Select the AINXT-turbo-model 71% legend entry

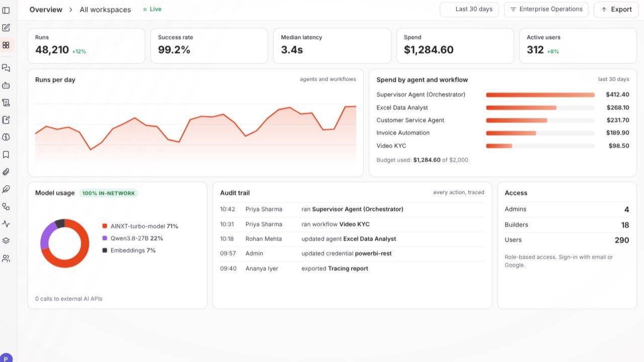pos(140,226)
